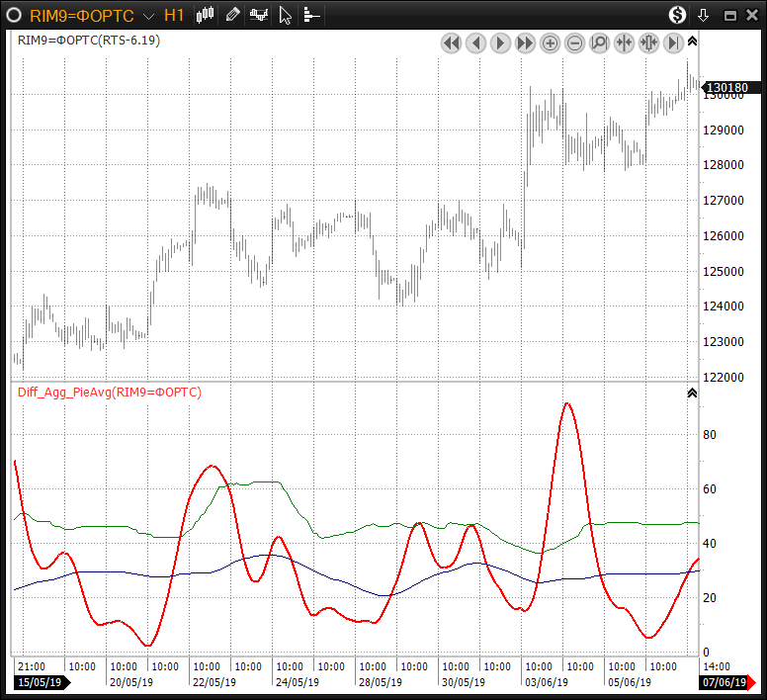
Task: Click the zoom in plus button
Action: [x=550, y=43]
